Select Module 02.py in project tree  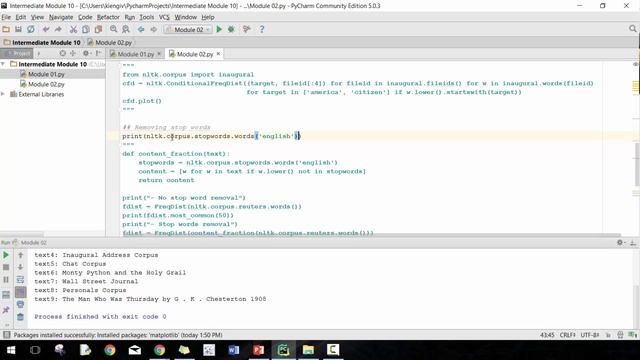[x=46, y=84]
